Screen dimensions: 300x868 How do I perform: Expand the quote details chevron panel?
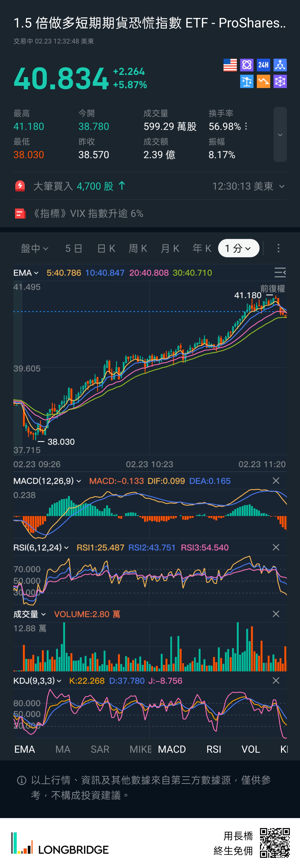coord(280,134)
